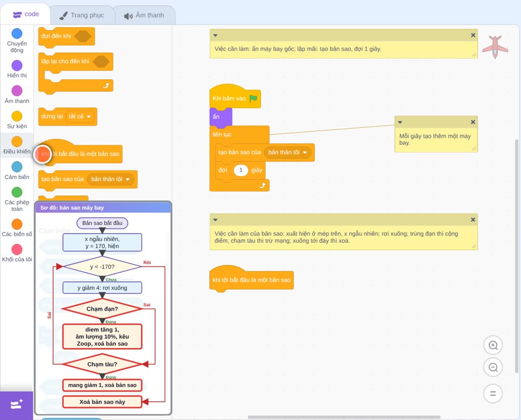Click the 'Bản sao bắt đầu' flowchart node
The width and height of the screenshot is (521, 420).
[x=102, y=223]
